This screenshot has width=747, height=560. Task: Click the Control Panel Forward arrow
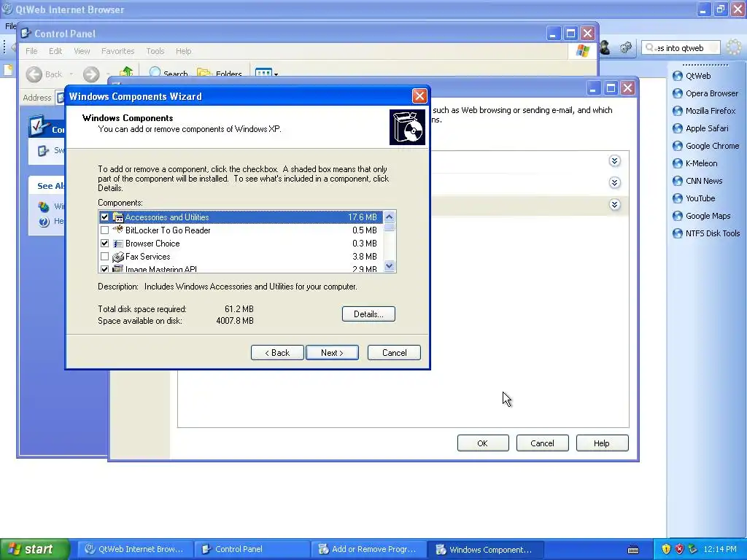[x=91, y=74]
